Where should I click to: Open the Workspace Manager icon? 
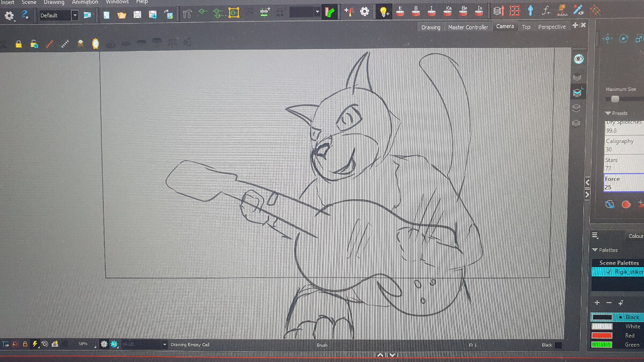coord(87,14)
